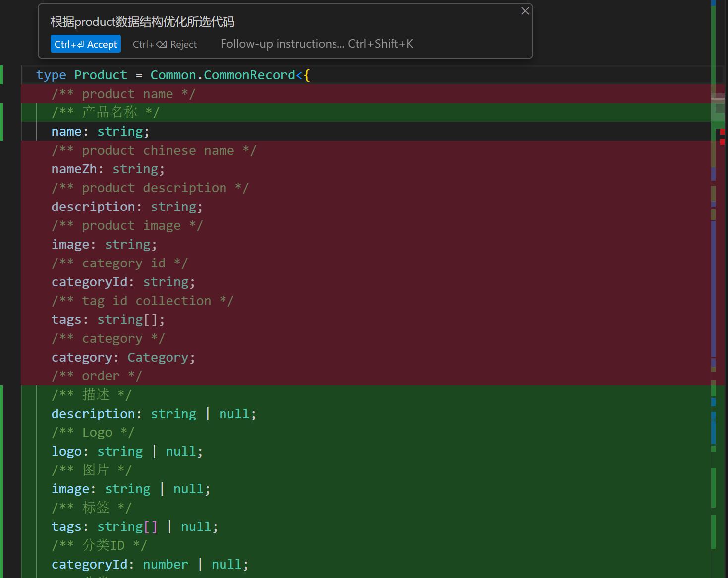Click the removed nameZh property
The height and width of the screenshot is (578, 728).
tap(74, 169)
